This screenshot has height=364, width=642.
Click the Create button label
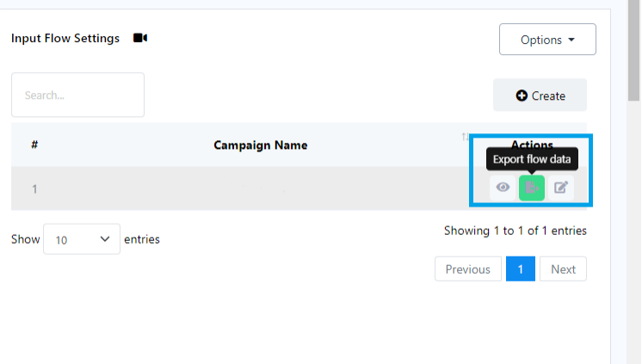(x=548, y=96)
